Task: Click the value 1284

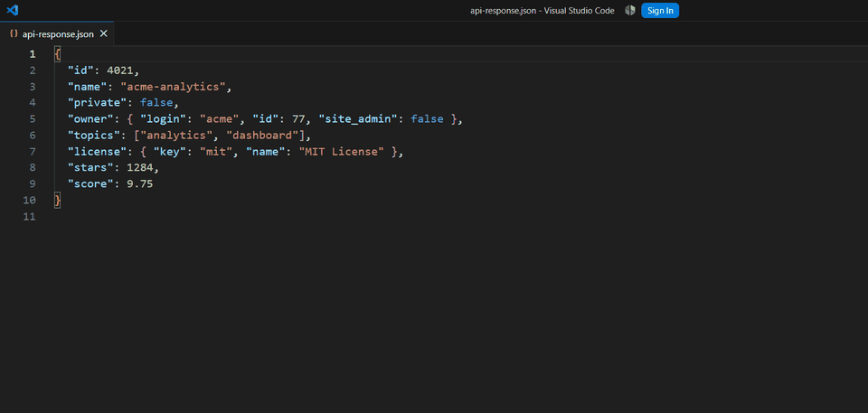Action: click(x=139, y=168)
